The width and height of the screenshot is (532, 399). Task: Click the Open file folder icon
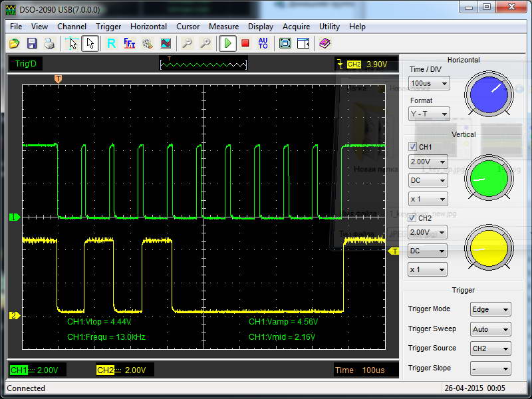point(14,43)
